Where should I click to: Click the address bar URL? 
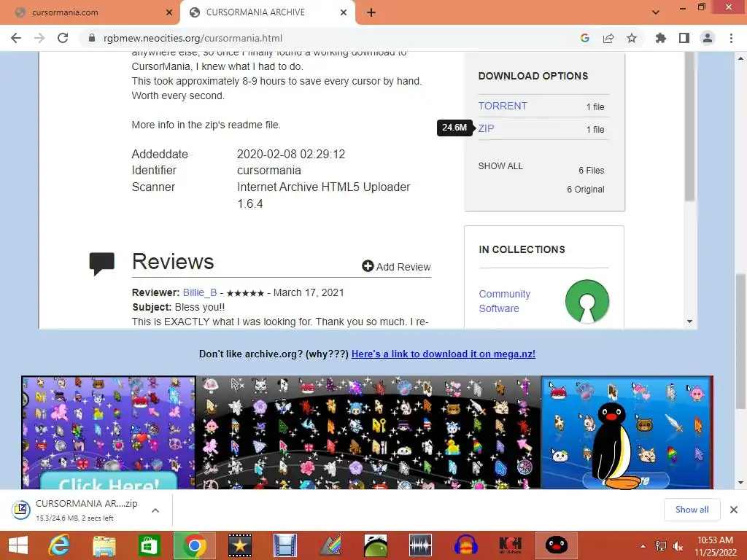click(193, 38)
